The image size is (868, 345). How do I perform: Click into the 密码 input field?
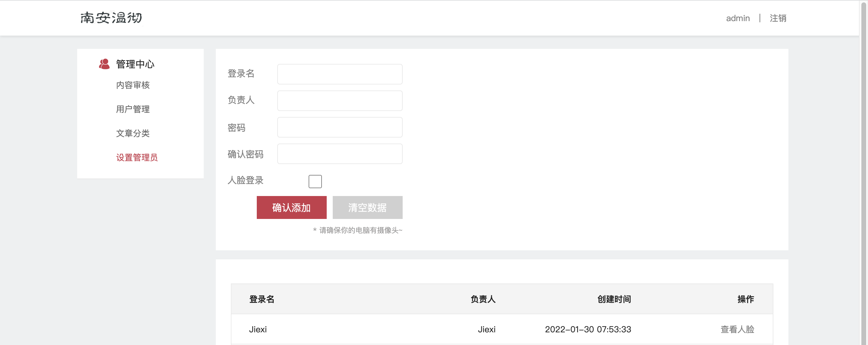pyautogui.click(x=340, y=127)
